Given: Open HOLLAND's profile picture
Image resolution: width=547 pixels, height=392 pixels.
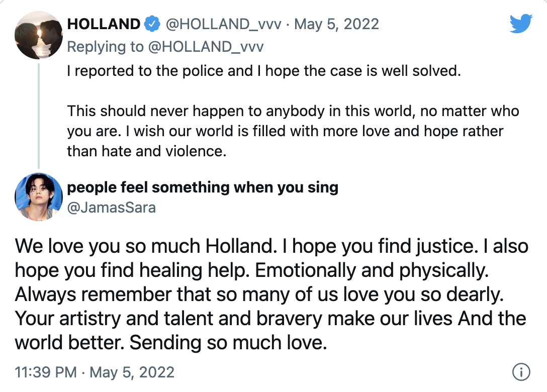Looking at the screenshot, I should click(x=38, y=35).
